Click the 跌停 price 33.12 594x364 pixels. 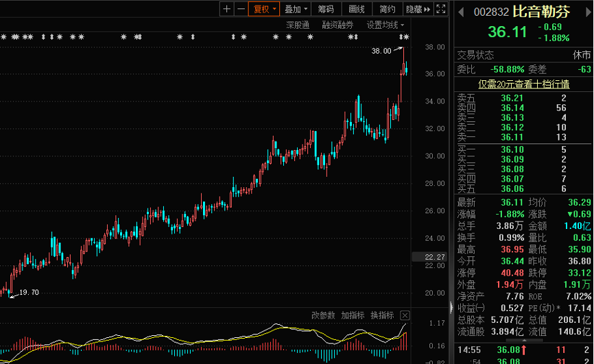(x=580, y=273)
